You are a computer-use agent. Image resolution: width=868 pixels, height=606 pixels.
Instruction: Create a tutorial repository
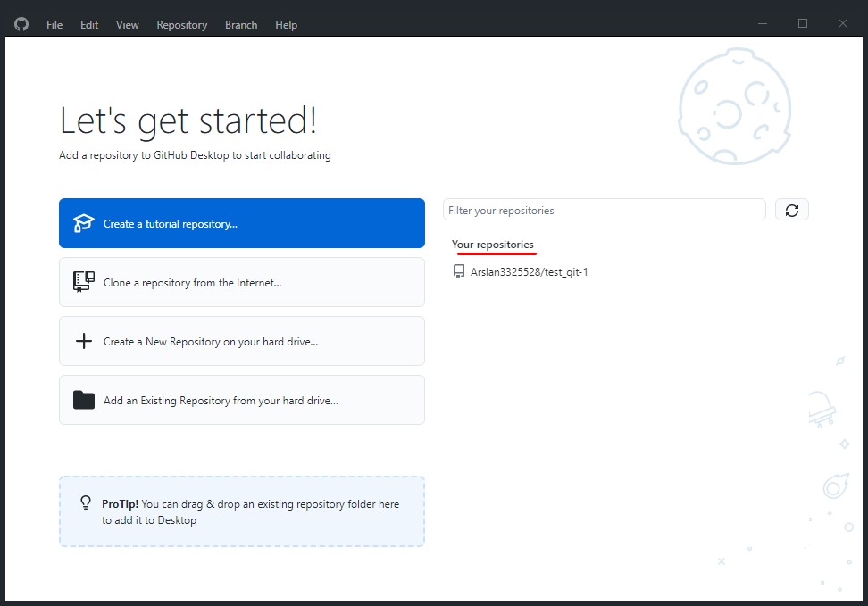[x=242, y=223]
